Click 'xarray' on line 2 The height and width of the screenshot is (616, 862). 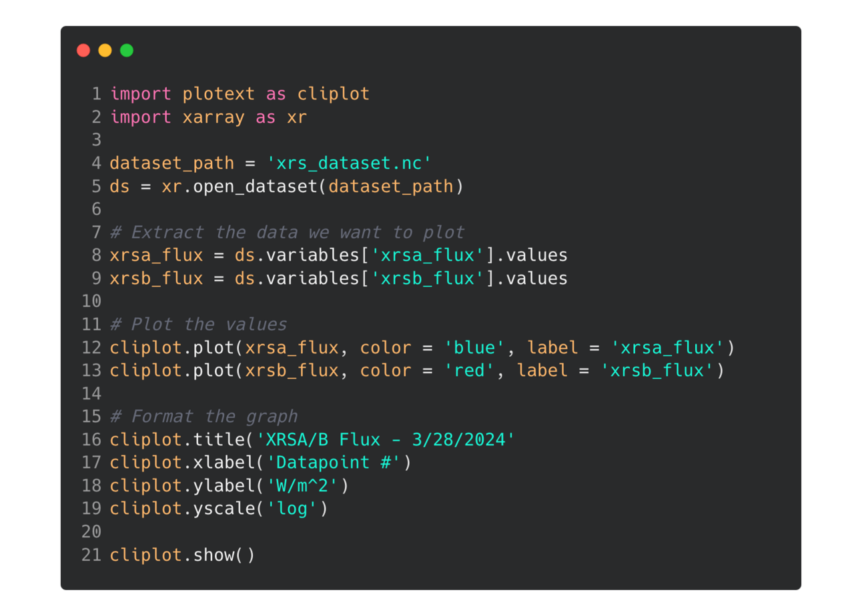(213, 117)
